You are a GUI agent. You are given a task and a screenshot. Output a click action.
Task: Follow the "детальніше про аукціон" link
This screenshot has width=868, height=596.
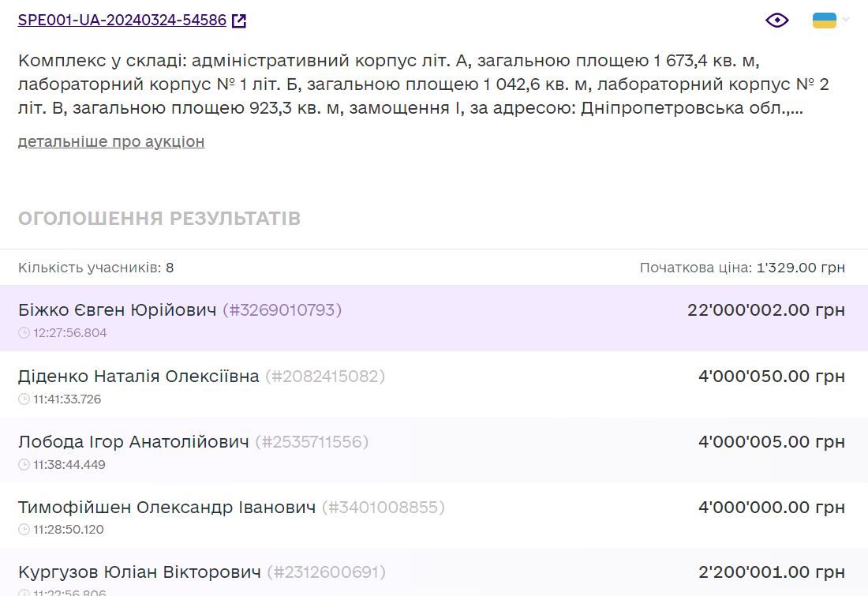tap(111, 142)
